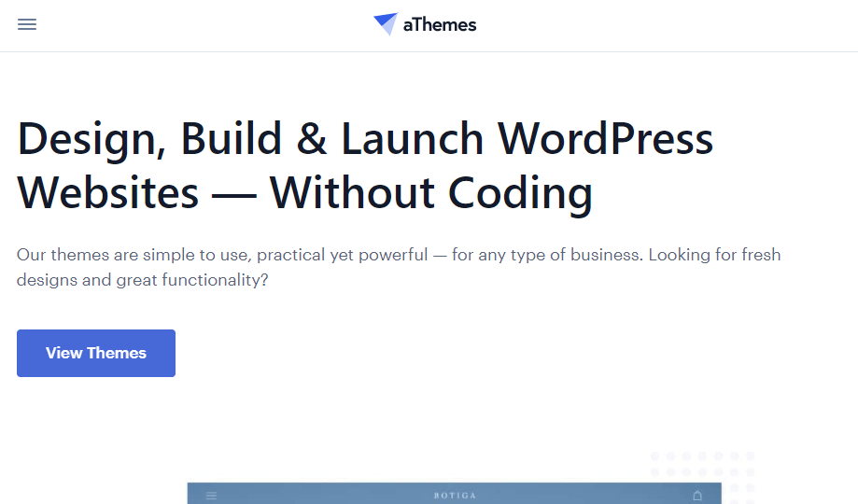Open the aThemes home link text

point(440,24)
